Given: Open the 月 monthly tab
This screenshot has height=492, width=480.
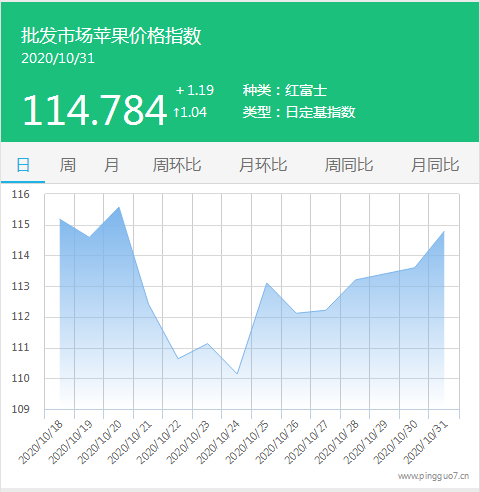Looking at the screenshot, I should point(111,165).
